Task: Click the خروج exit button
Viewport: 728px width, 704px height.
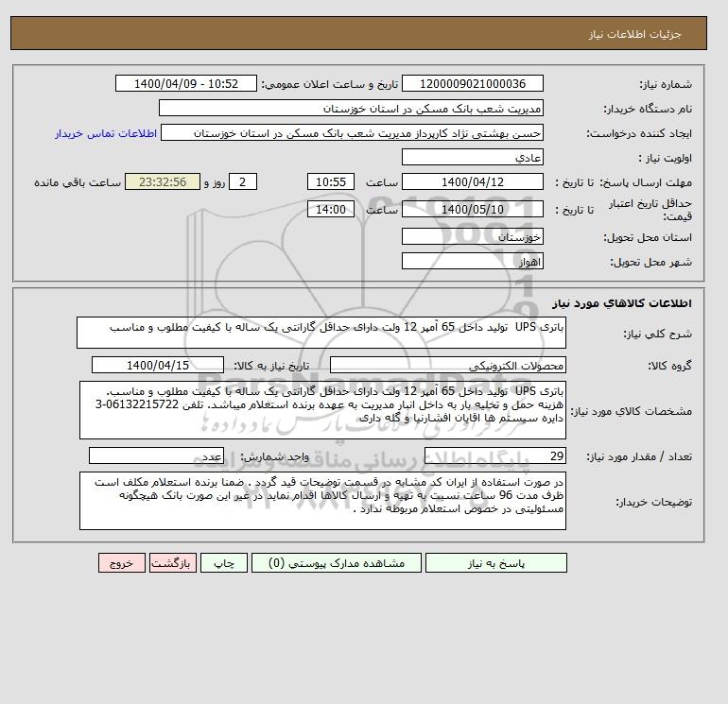Action: (x=122, y=562)
